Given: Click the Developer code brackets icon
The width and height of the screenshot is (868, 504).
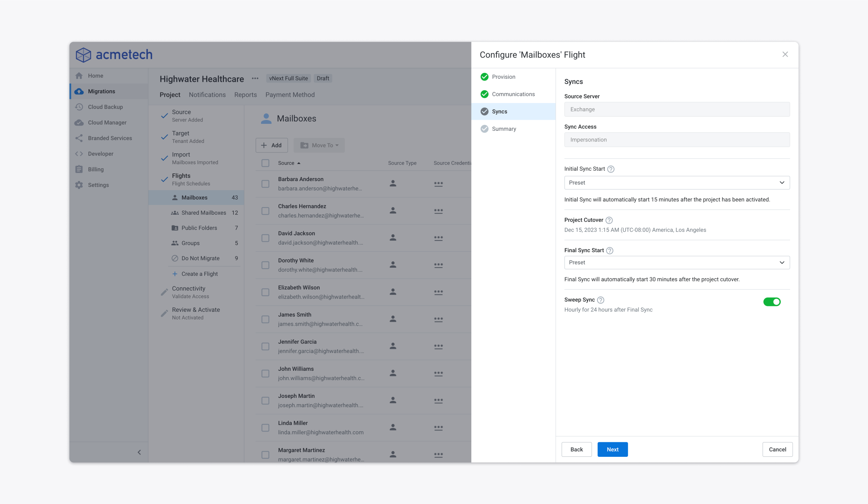Looking at the screenshot, I should pyautogui.click(x=79, y=154).
